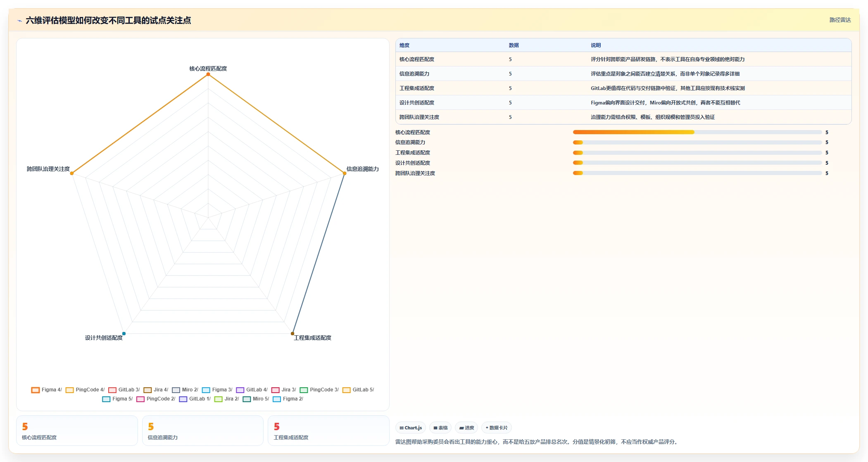Click the radar point at 工程集成适配度 axis

point(293,334)
